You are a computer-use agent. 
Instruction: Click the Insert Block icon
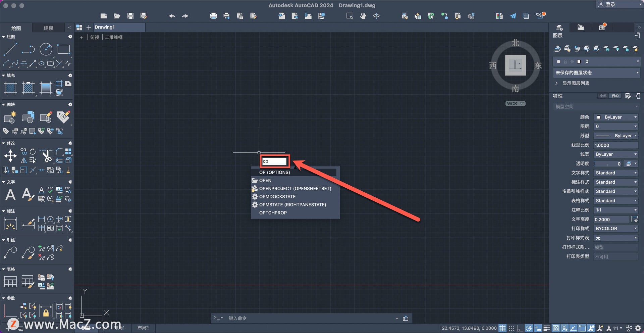tap(28, 117)
